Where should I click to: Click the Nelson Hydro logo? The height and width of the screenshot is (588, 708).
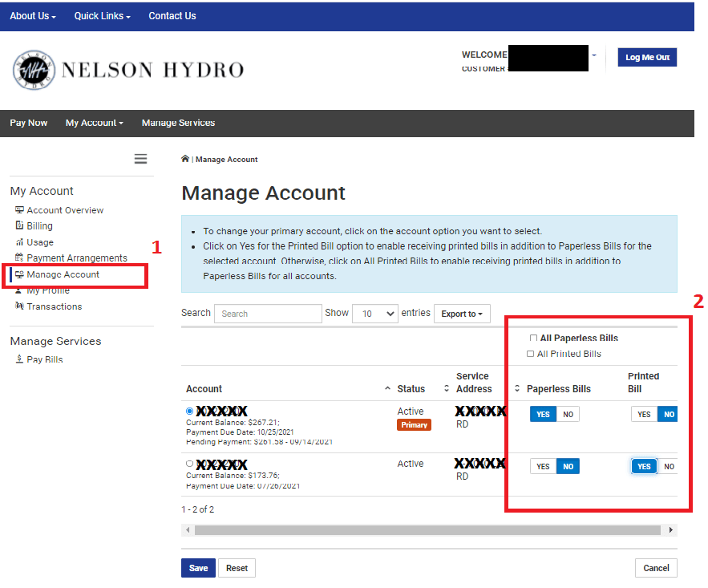coord(128,70)
